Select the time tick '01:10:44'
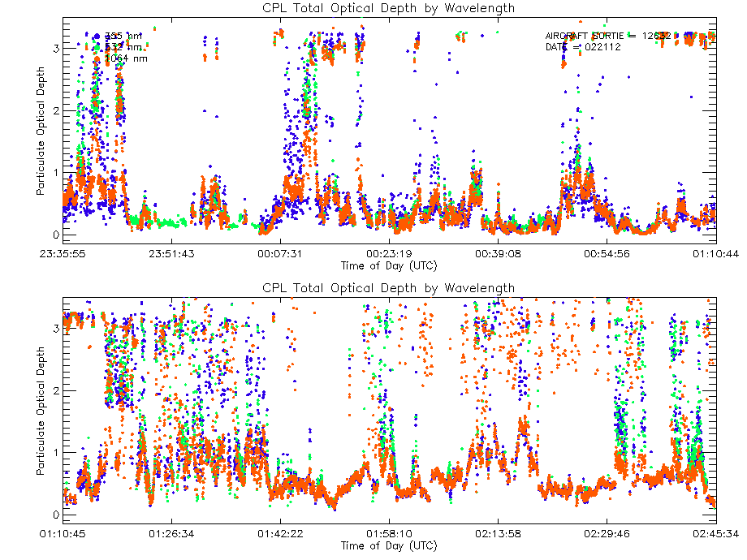Screen dimensions: 747x560 point(715,254)
